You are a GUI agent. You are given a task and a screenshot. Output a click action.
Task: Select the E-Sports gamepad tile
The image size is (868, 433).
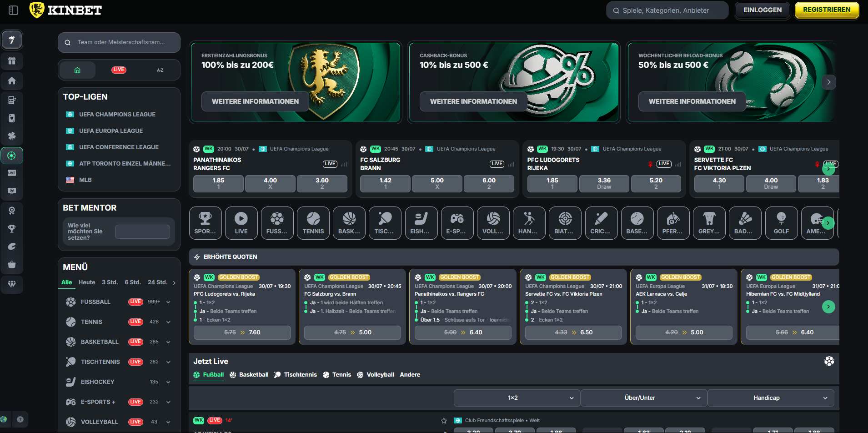tap(457, 223)
